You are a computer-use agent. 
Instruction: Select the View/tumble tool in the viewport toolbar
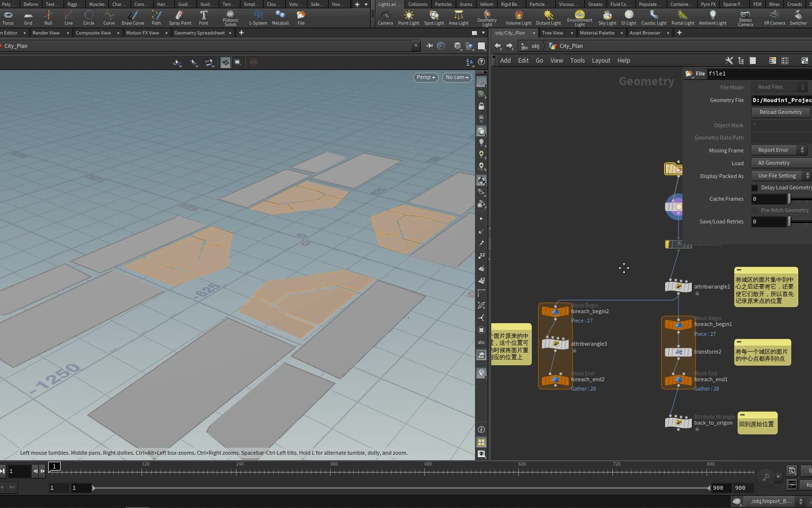(x=177, y=62)
